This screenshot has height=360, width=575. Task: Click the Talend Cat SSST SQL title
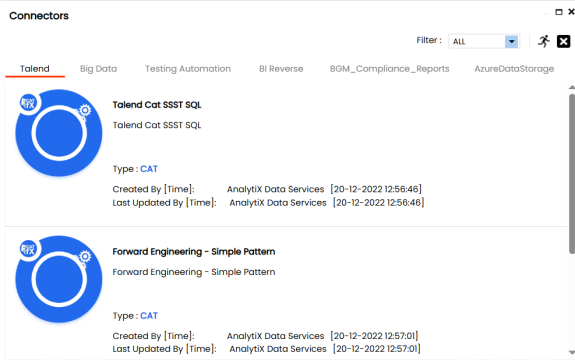[x=157, y=105]
